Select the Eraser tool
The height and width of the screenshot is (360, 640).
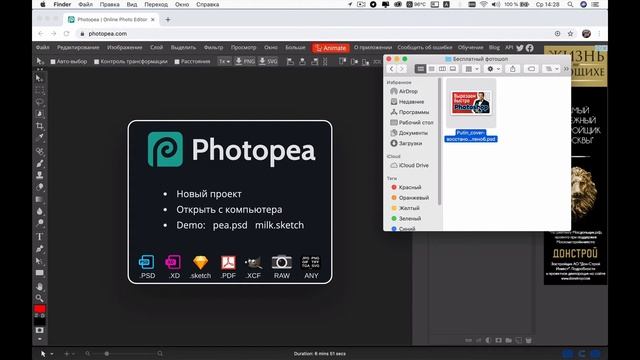tap(39, 187)
